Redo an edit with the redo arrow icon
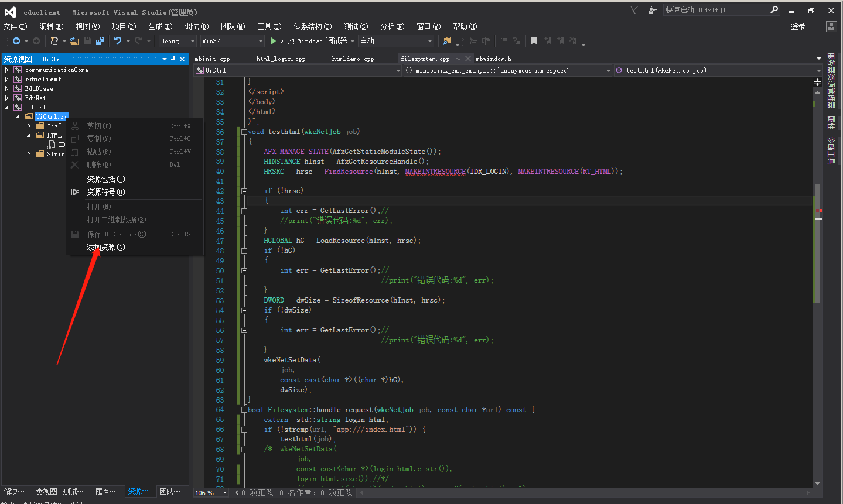 click(138, 40)
